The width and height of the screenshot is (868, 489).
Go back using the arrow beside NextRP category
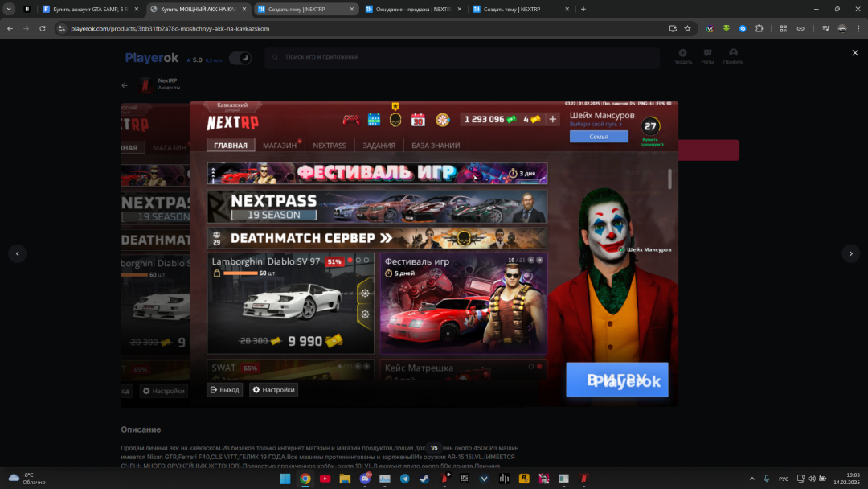125,85
